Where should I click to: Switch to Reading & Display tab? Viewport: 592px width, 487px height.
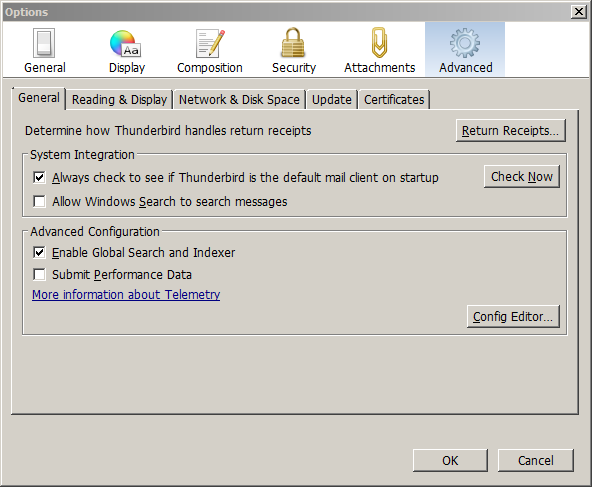pos(119,100)
